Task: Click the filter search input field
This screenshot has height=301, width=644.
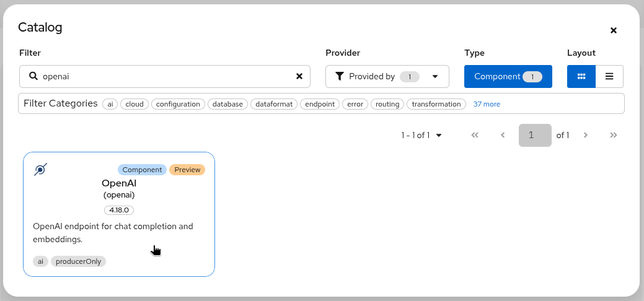Action: [165, 76]
